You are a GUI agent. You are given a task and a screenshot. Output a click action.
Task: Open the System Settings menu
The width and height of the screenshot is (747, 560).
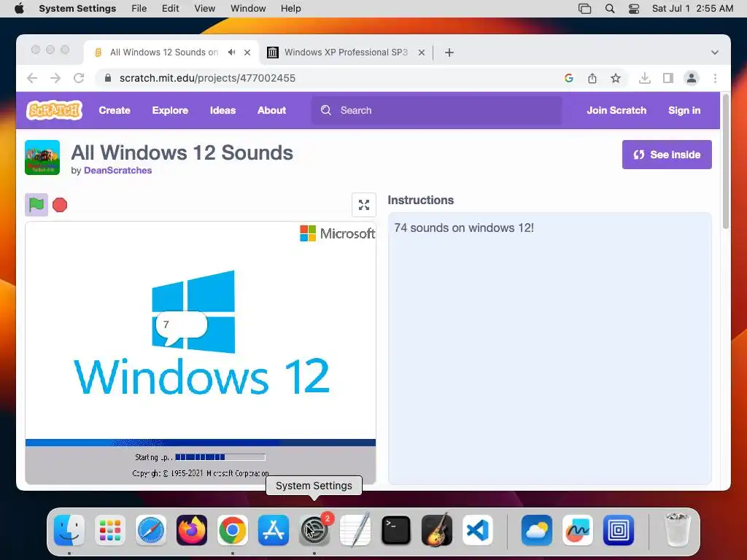77,9
